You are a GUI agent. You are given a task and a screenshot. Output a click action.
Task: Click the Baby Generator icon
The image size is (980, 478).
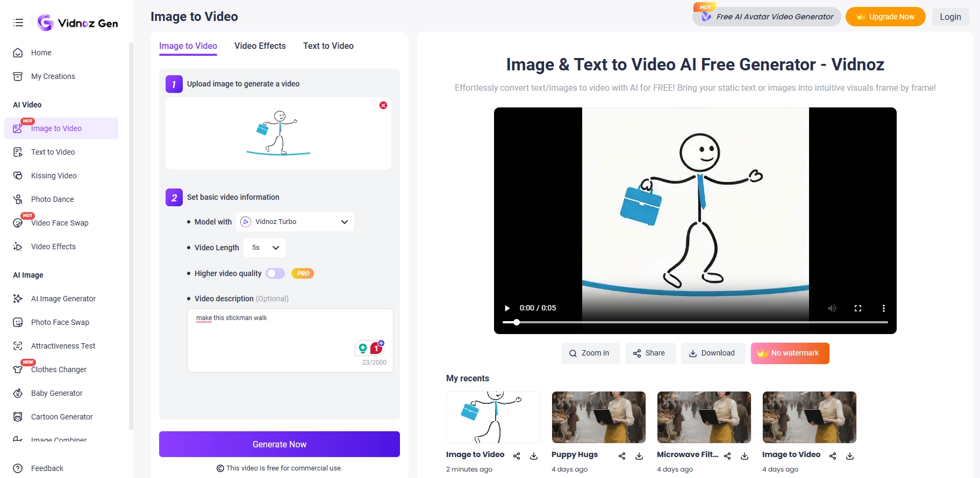point(18,393)
